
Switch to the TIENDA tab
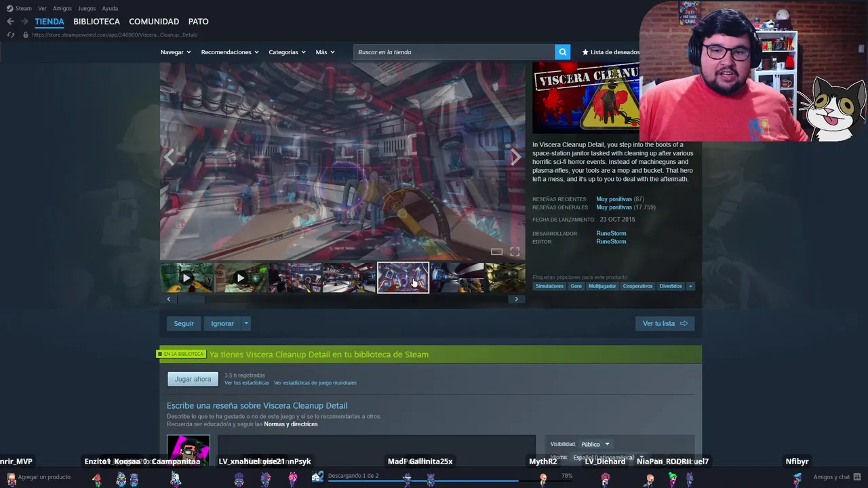[50, 22]
